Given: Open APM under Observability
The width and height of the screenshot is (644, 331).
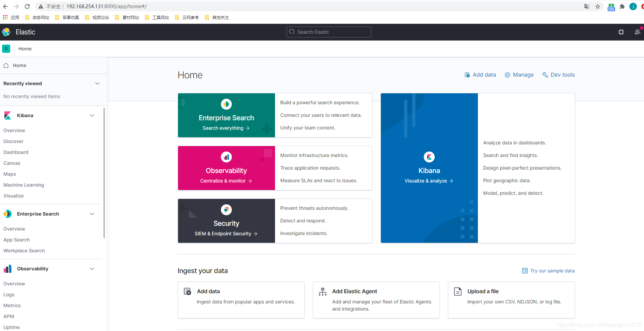Looking at the screenshot, I should click(x=9, y=316).
